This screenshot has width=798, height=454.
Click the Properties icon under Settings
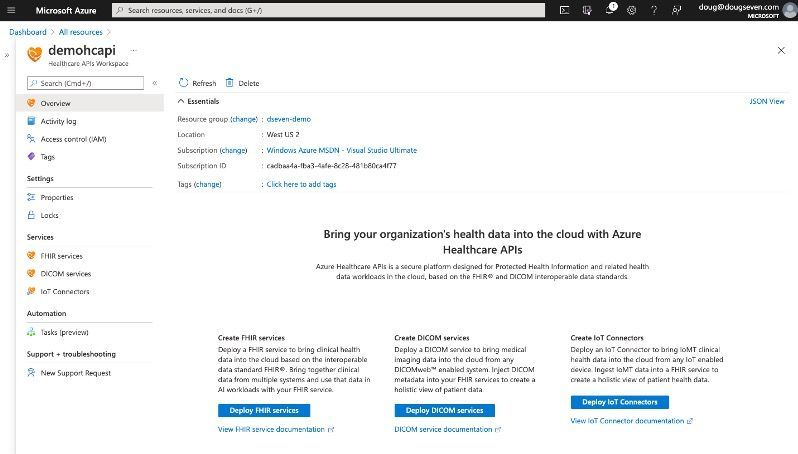pyautogui.click(x=31, y=197)
